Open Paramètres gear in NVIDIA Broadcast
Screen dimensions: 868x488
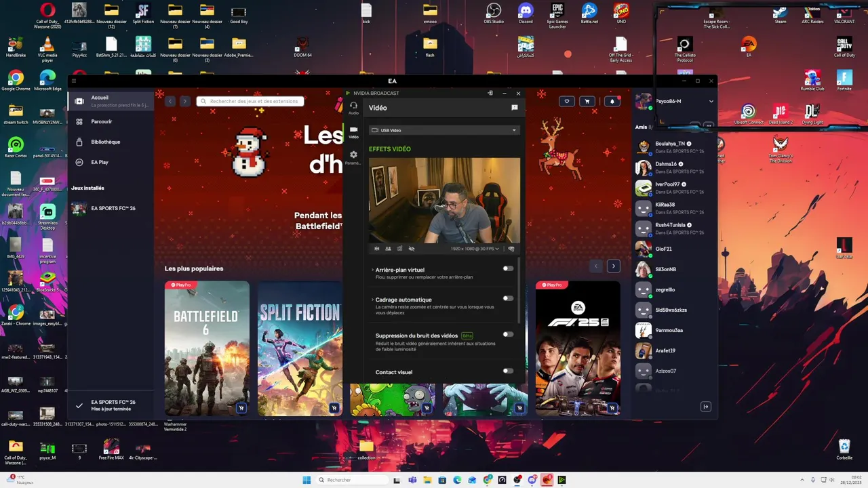[353, 157]
